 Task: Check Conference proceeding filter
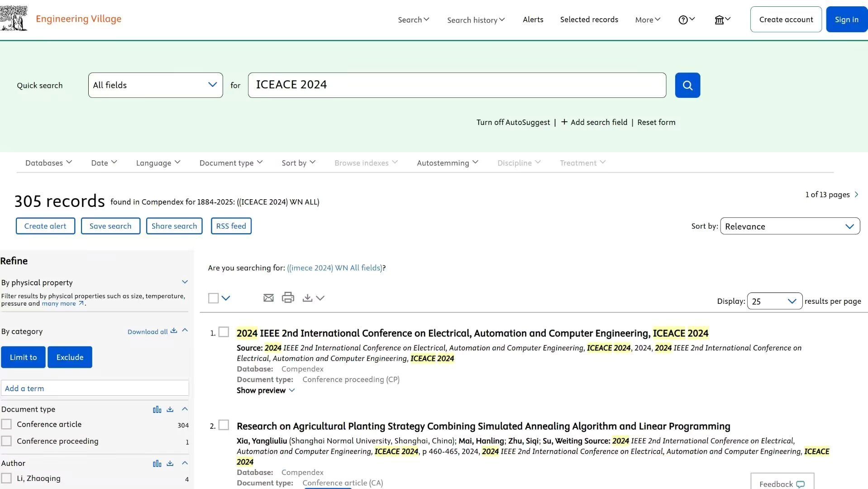[6, 441]
